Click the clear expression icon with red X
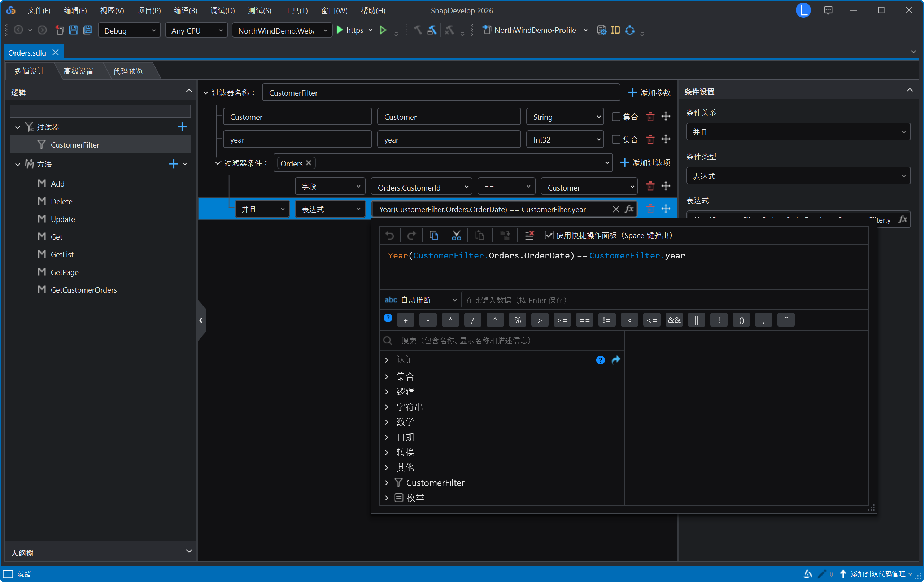This screenshot has height=582, width=924. [529, 236]
